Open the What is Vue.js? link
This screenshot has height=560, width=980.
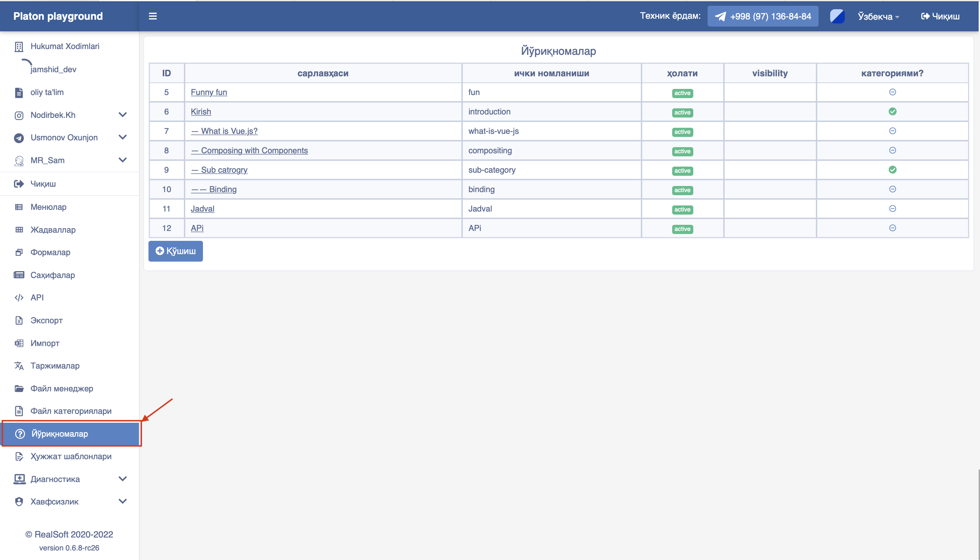click(x=224, y=131)
